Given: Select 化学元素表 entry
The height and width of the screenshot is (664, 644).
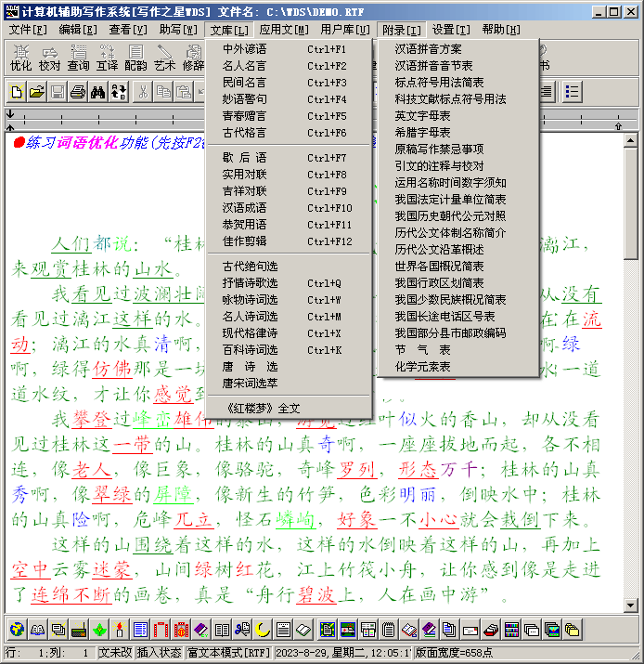Looking at the screenshot, I should 458,366.
